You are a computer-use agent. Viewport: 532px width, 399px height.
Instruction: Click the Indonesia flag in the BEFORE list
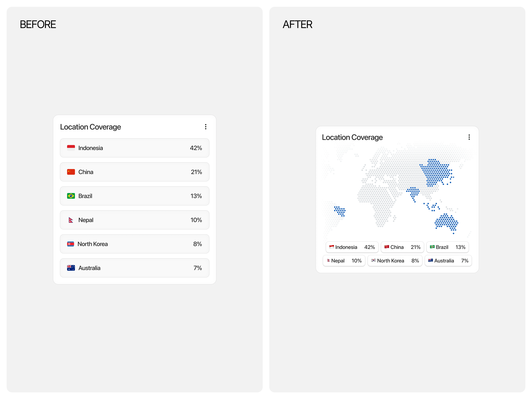click(x=71, y=148)
